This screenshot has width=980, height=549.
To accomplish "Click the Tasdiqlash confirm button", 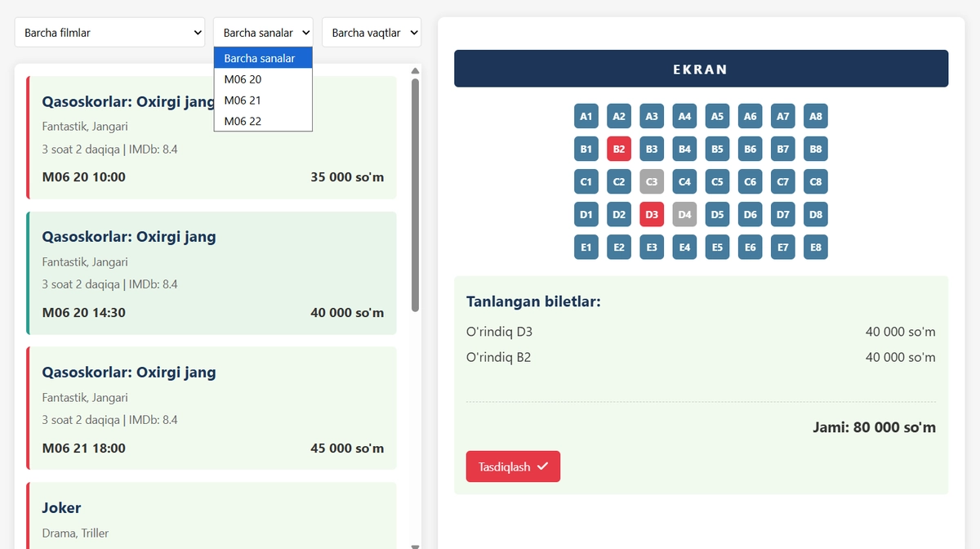I will click(513, 466).
